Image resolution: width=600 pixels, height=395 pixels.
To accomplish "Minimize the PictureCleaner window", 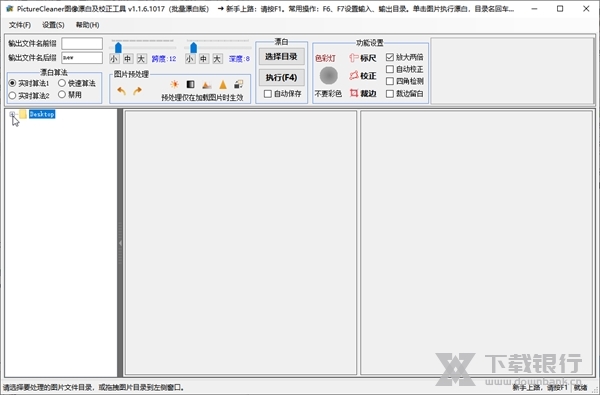I will (534, 8).
